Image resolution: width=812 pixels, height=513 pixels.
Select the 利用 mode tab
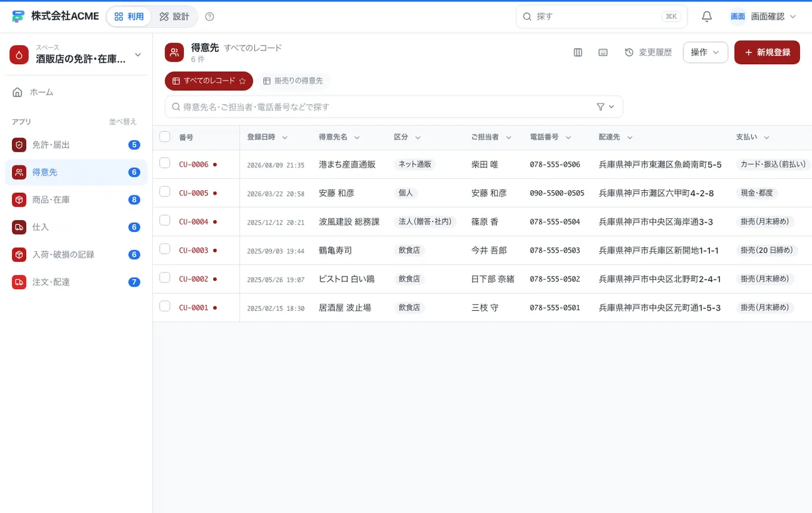tap(129, 16)
